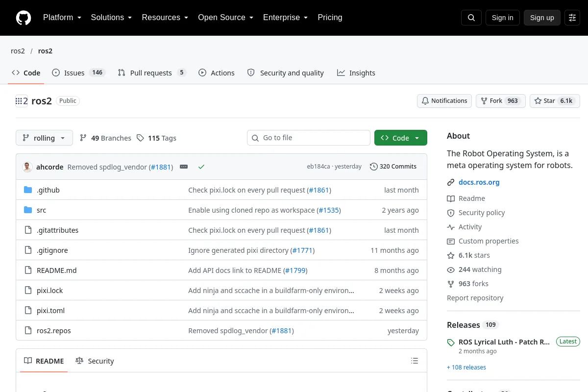Switch to the Issues tab

point(78,73)
